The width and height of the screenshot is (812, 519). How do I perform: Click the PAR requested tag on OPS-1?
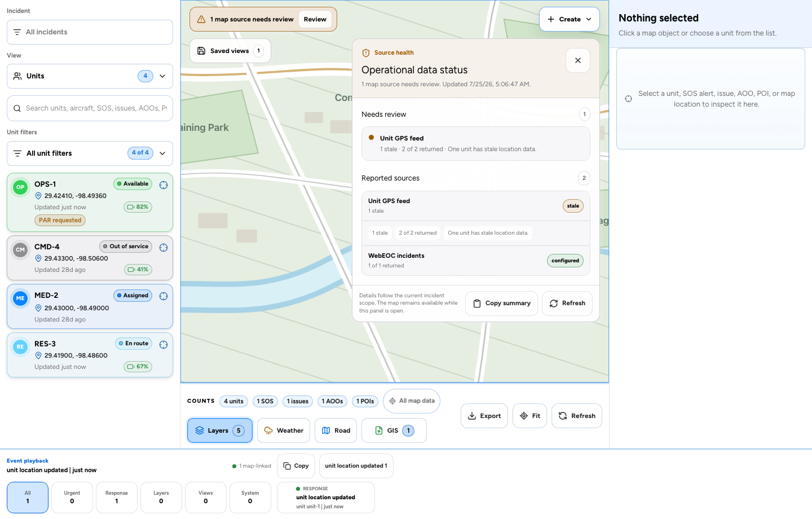click(60, 221)
